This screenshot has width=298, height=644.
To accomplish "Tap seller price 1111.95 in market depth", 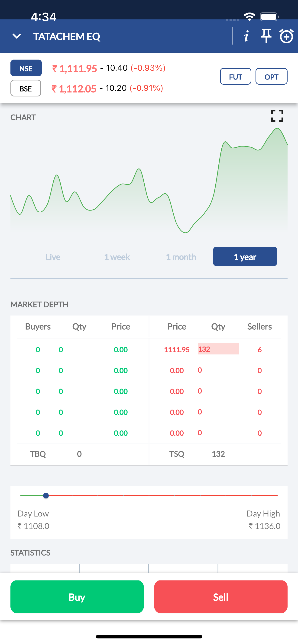I will [177, 350].
